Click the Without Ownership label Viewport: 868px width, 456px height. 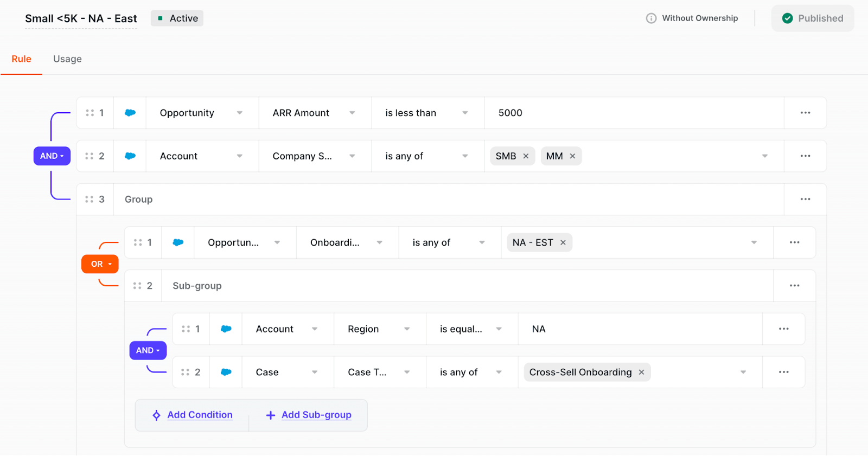coord(700,18)
